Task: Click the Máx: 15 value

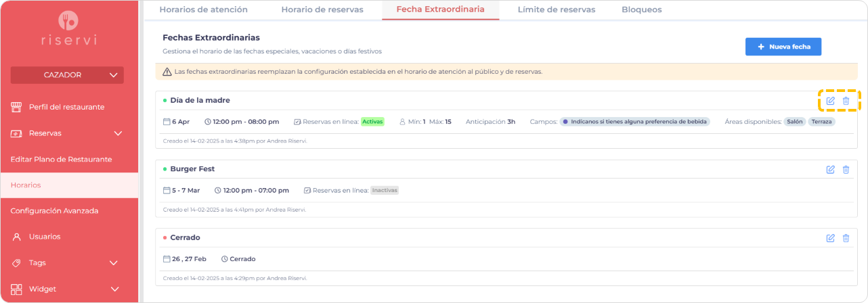Action: (x=440, y=122)
